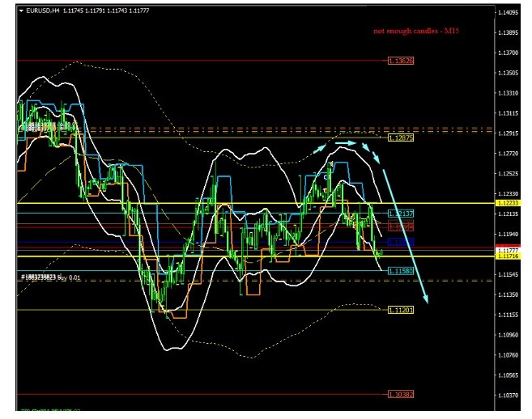
Task: Click the yellow 1.12875 price level label
Action: click(401, 138)
